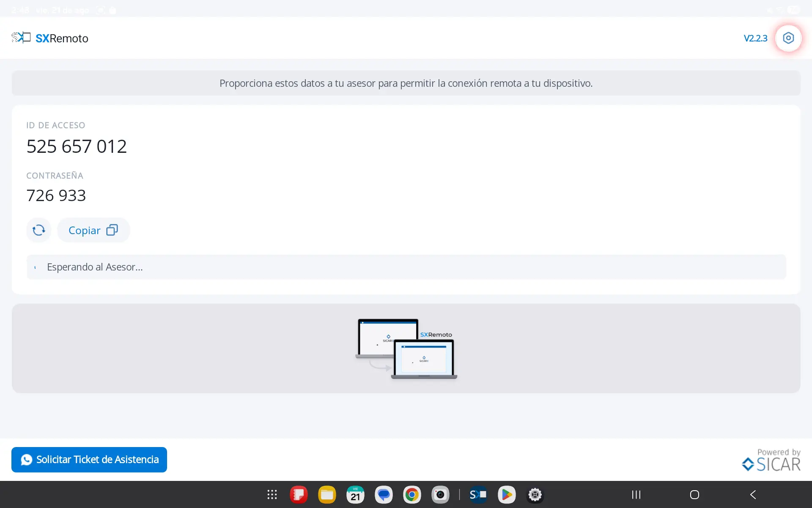The width and height of the screenshot is (812, 508).
Task: Open the red notes app in taskbar
Action: (x=299, y=494)
